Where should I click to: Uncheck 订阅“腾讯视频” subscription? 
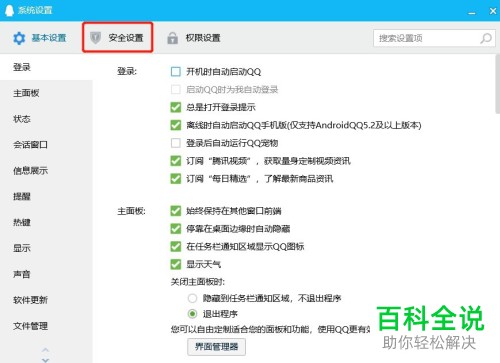point(176,161)
